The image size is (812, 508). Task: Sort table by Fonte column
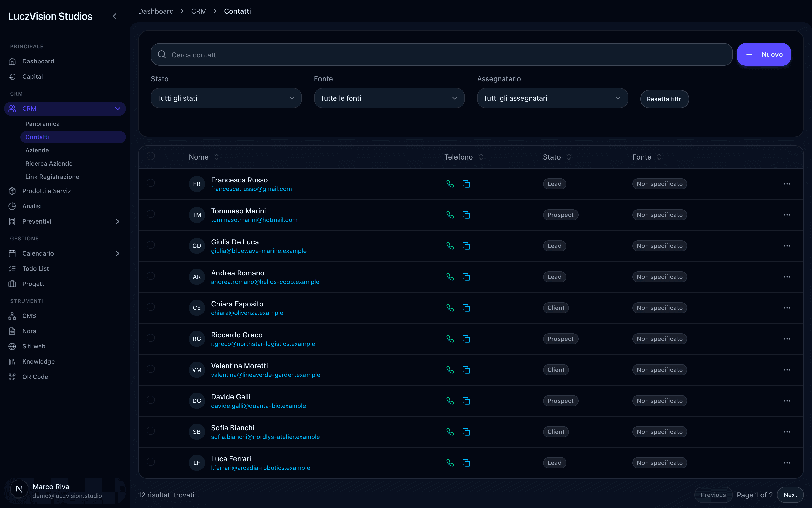(x=647, y=157)
